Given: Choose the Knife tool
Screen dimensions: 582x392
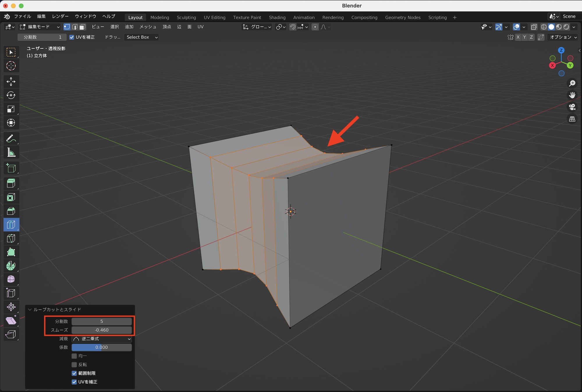Looking at the screenshot, I should click(x=11, y=238).
